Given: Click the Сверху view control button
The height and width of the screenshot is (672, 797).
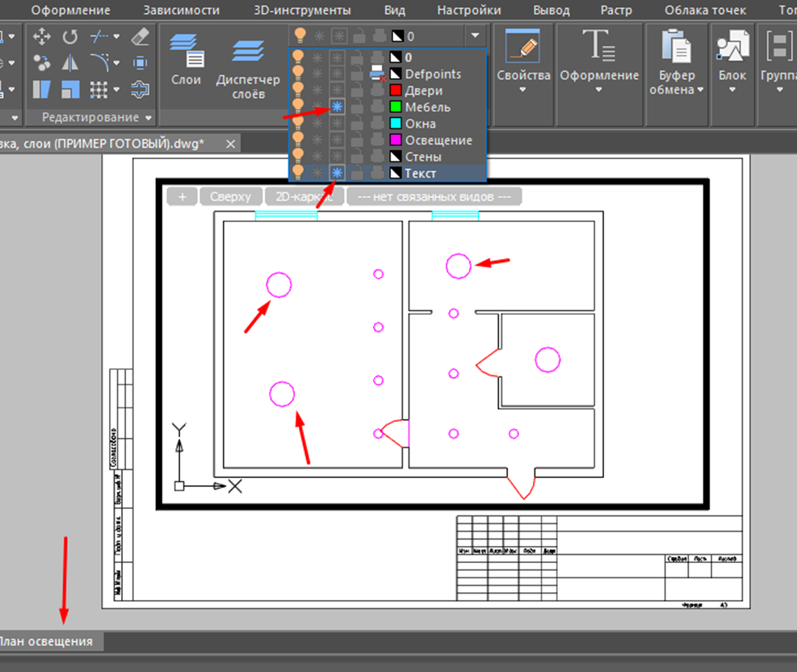Looking at the screenshot, I should click(231, 196).
